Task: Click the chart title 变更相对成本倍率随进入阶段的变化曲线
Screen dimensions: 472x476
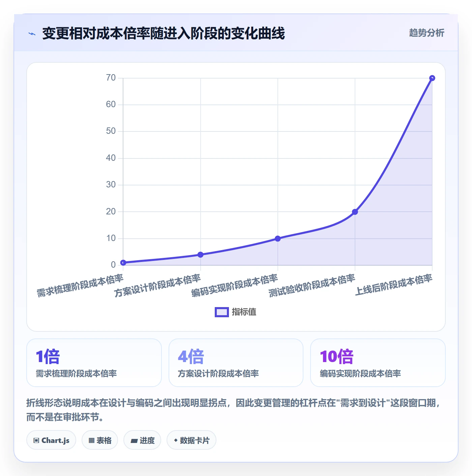Action: tap(164, 33)
